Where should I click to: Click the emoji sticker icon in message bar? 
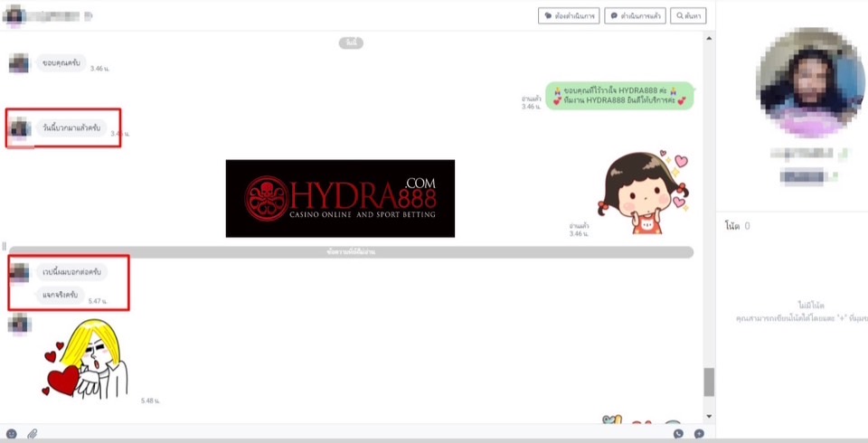pos(12,434)
